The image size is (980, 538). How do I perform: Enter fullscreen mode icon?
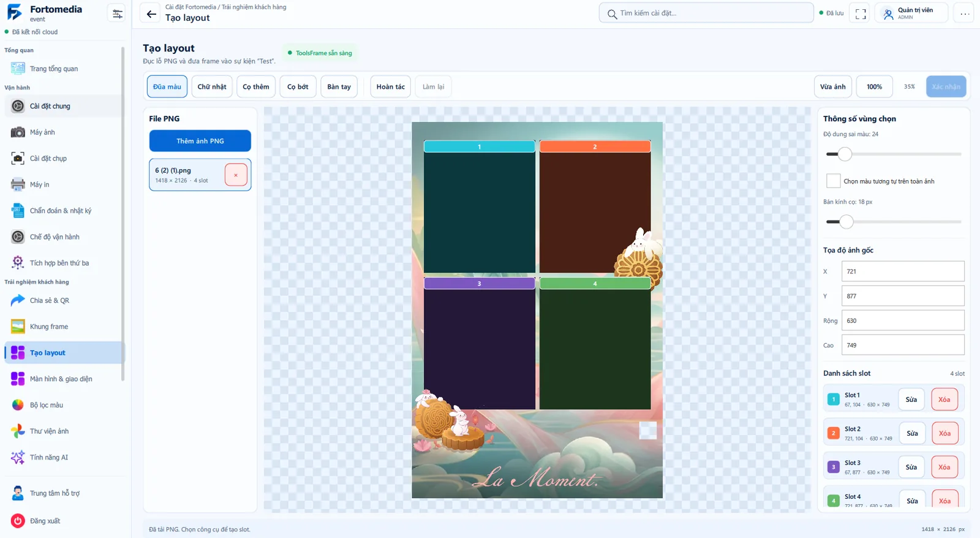click(x=861, y=13)
